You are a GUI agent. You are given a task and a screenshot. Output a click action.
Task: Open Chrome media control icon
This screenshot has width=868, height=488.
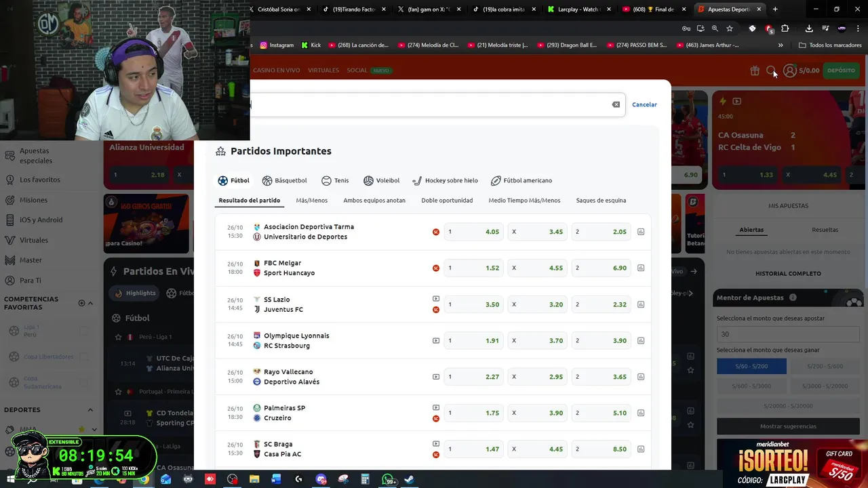coord(825,28)
